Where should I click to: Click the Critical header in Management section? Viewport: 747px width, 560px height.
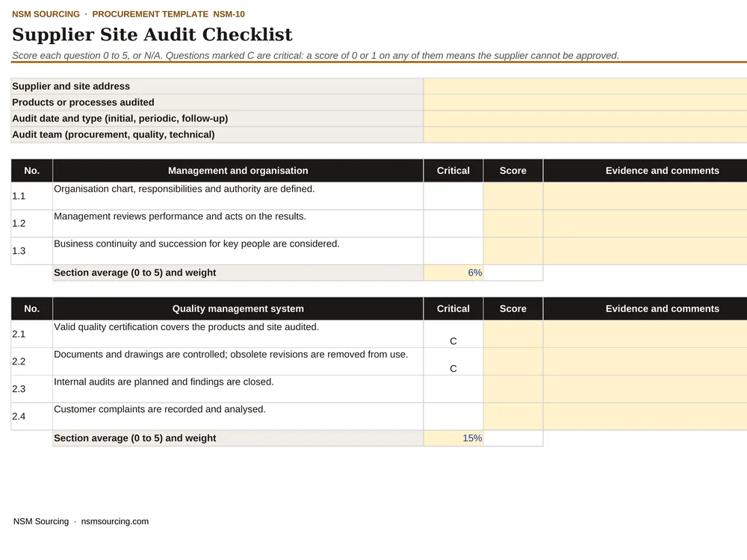(x=453, y=170)
